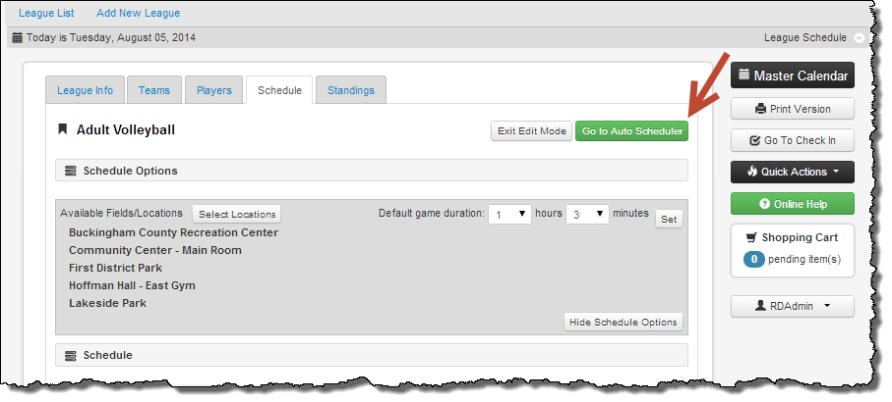Open the RDAdmin user menu
The width and height of the screenshot is (892, 402).
(792, 306)
